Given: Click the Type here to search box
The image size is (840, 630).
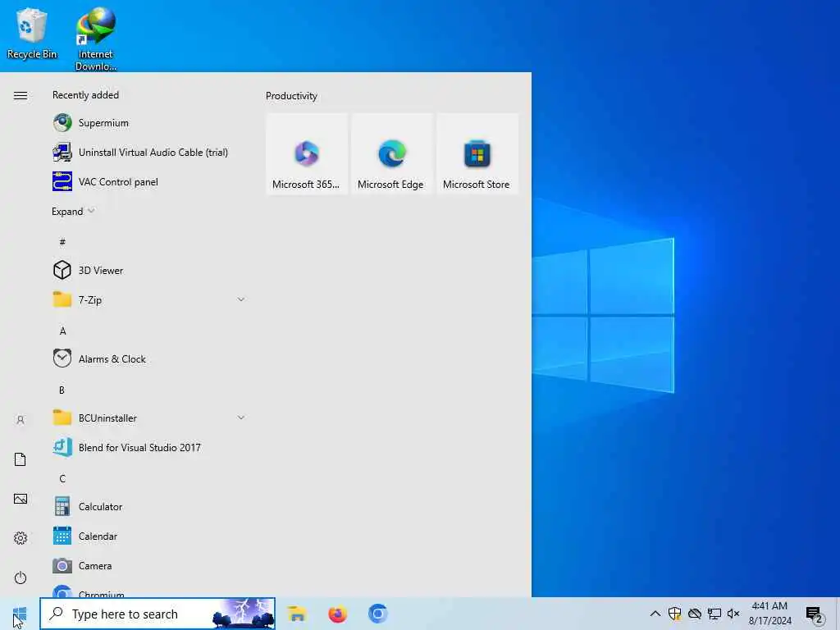Looking at the screenshot, I should coord(157,614).
